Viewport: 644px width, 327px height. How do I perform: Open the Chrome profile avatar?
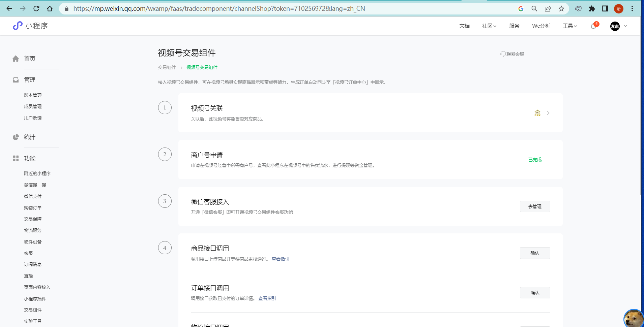619,9
